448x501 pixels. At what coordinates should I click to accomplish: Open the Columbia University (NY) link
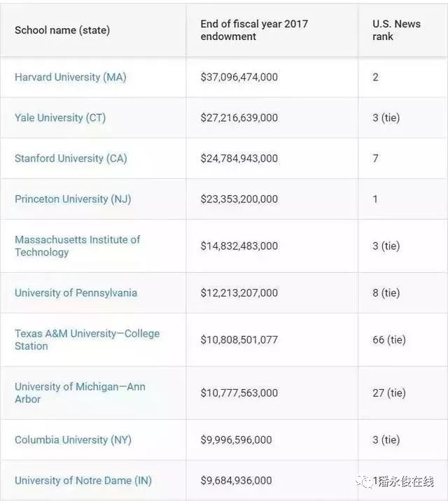coord(73,439)
